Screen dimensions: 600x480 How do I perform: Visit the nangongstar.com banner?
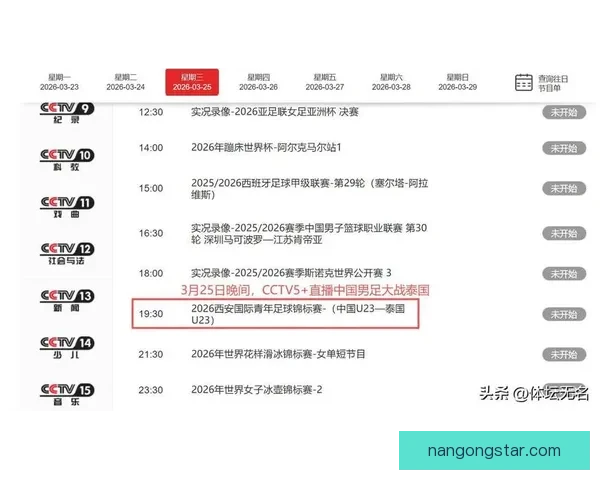pyautogui.click(x=494, y=451)
